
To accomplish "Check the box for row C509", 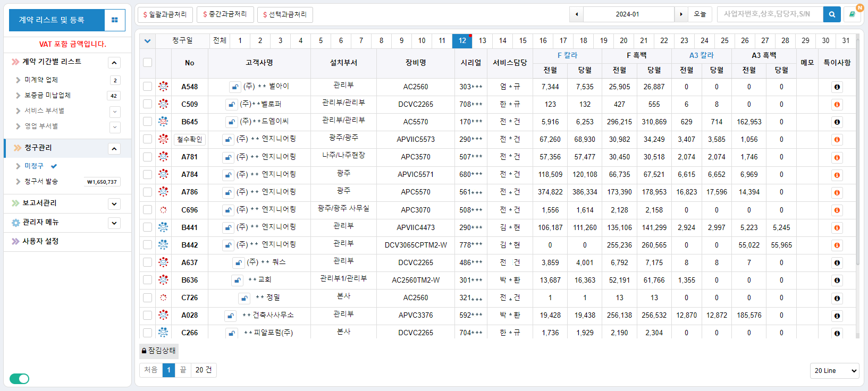I will pos(147,104).
